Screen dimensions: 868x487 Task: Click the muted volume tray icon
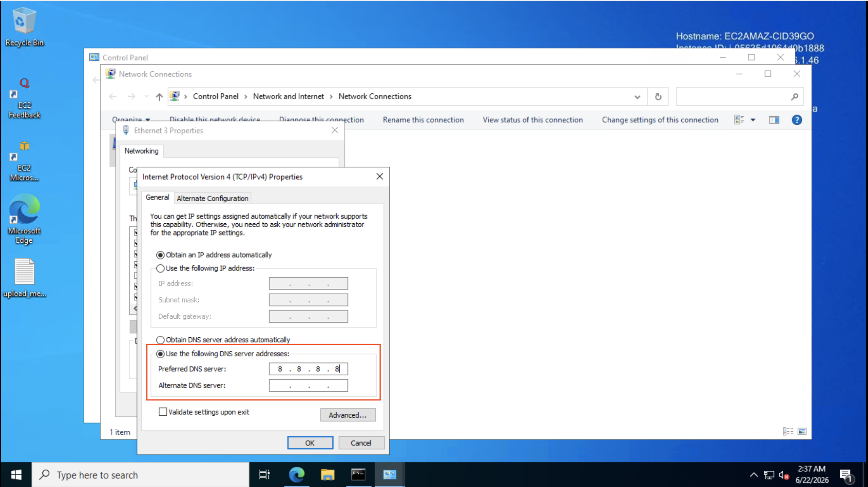click(x=784, y=475)
